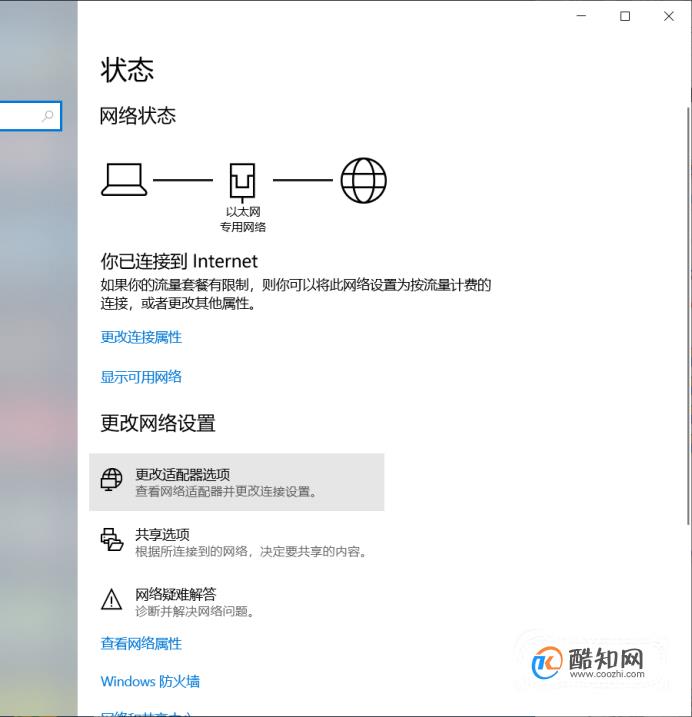Viewport: 692px width, 717px height.
Task: Select 共享选项 entry
Action: coord(236,542)
